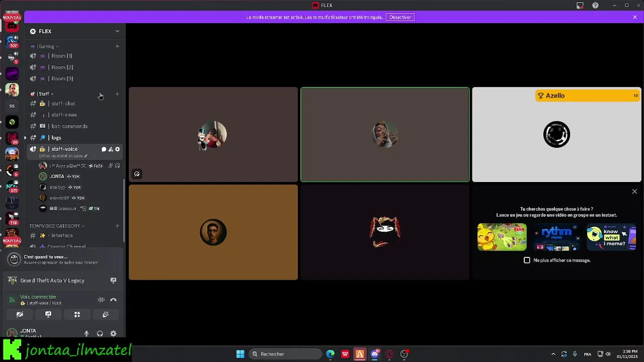Open the Discord inbox icon in title bar

pyautogui.click(x=580, y=6)
